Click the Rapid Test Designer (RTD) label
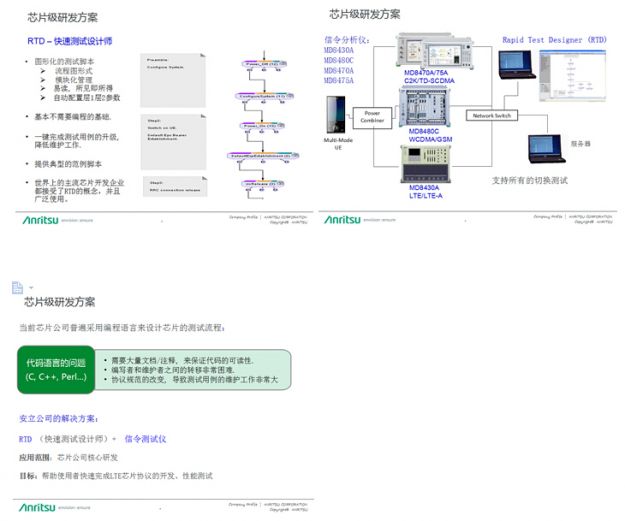This screenshot has width=625, height=521. 554,40
